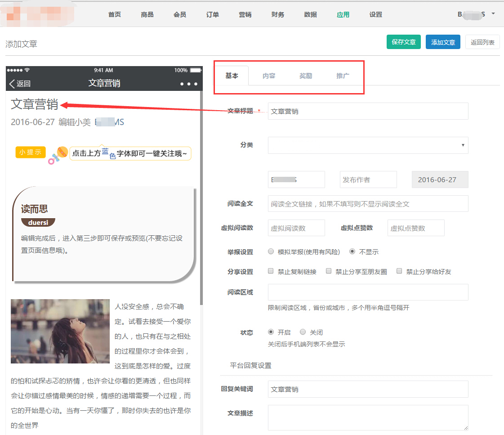Switch to the 内容 tab
The width and height of the screenshot is (504, 435).
pos(269,76)
